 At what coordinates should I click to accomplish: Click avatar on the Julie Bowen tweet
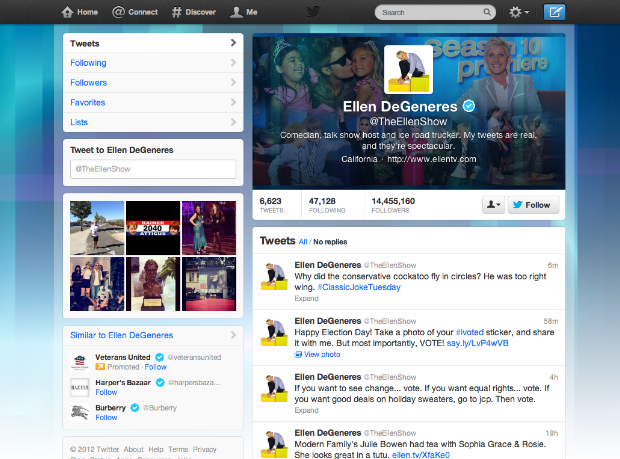click(x=274, y=444)
